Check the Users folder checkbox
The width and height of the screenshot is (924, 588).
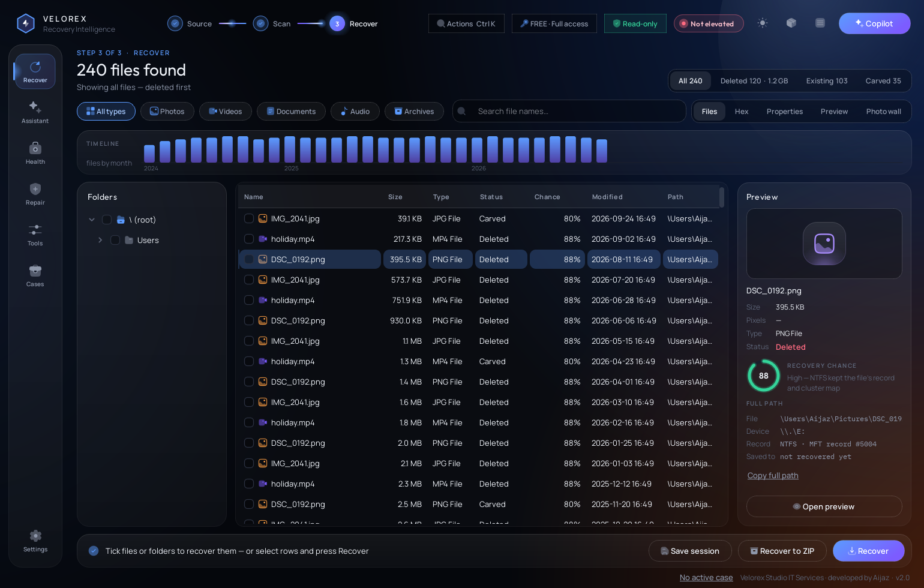click(x=115, y=240)
